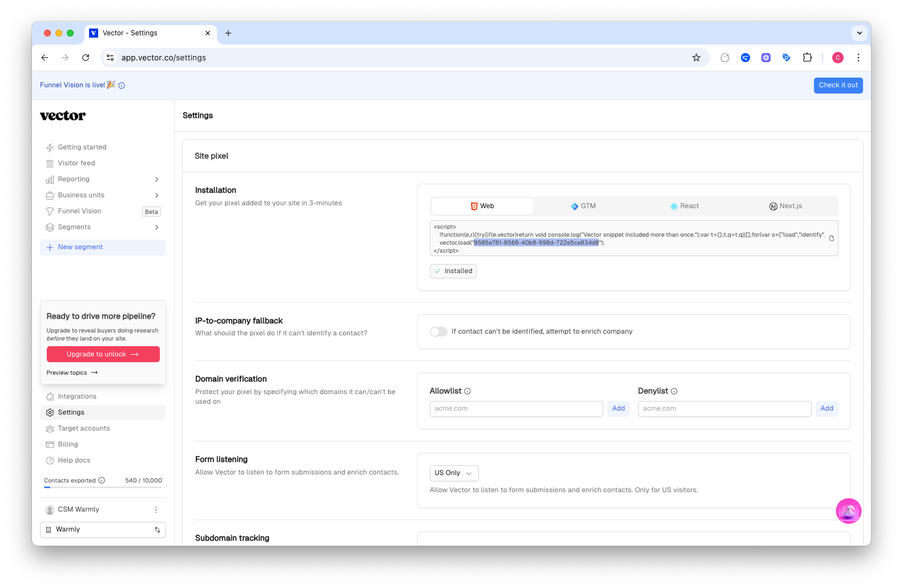
Task: Click the Beta badge next to Funnel Vision
Action: point(151,212)
